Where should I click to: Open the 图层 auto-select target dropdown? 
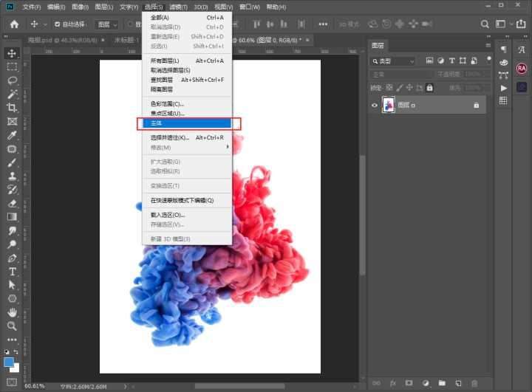pos(107,24)
